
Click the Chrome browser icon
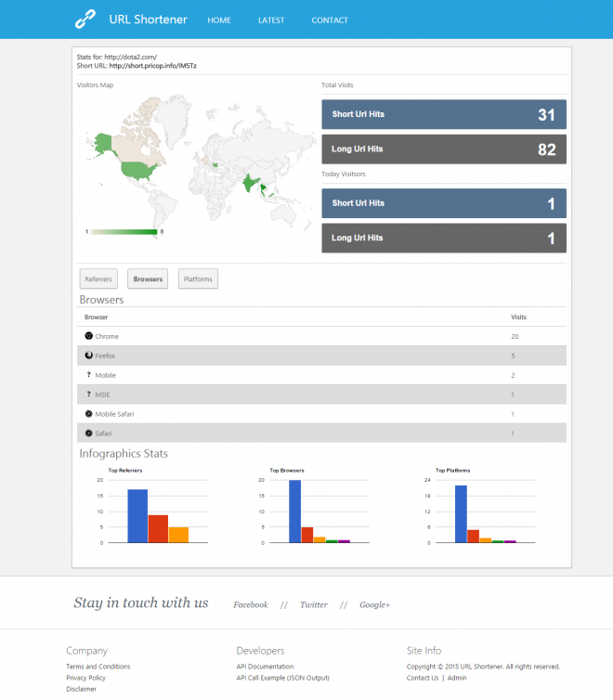[x=89, y=336]
